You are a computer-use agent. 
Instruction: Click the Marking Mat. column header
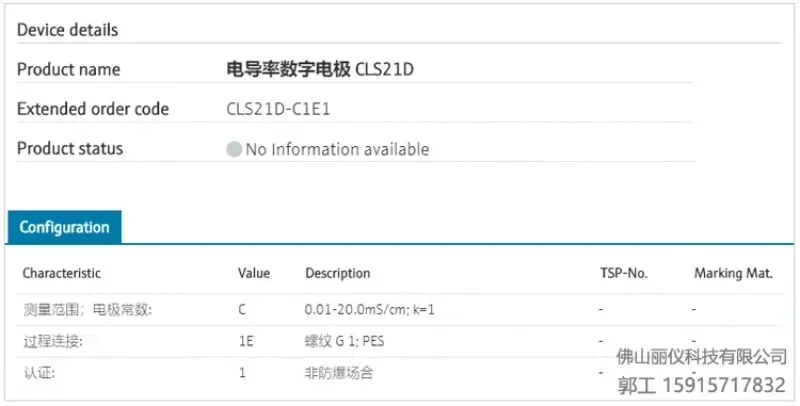point(732,273)
